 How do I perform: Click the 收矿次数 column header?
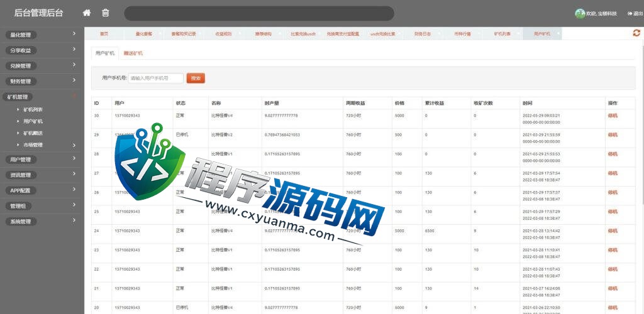click(x=483, y=103)
